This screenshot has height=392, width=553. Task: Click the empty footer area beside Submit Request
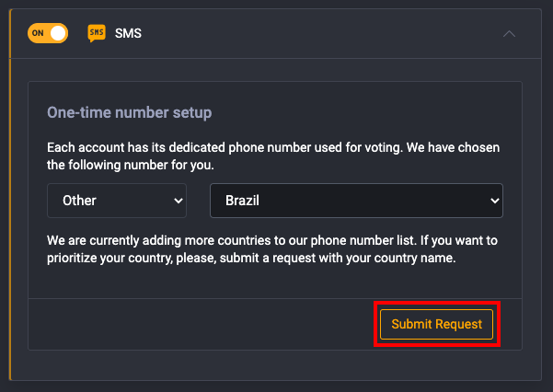[201, 324]
